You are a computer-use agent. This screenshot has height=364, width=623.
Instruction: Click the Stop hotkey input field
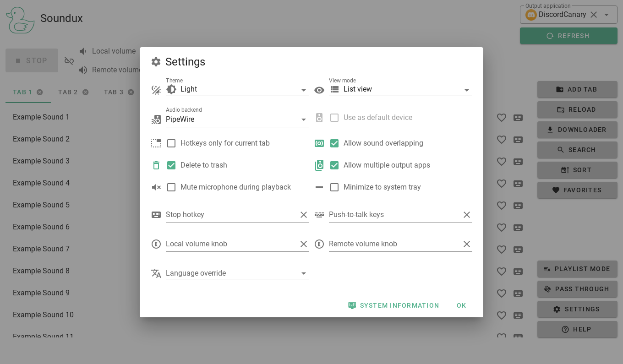[231, 215]
